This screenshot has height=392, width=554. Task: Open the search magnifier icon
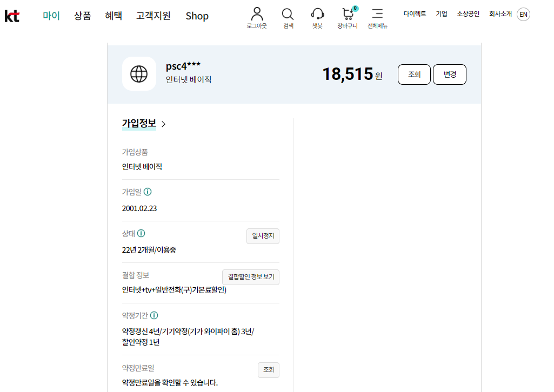(288, 15)
